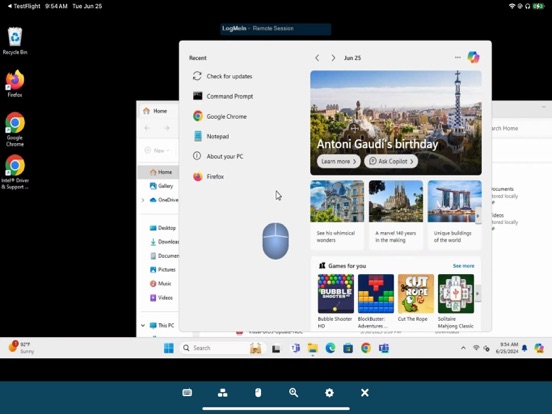Open File Explorer from the taskbar

coord(312,348)
